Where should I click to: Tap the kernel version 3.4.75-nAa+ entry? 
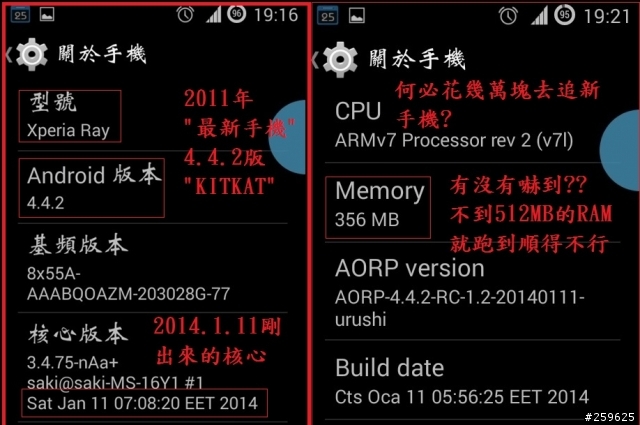153,367
